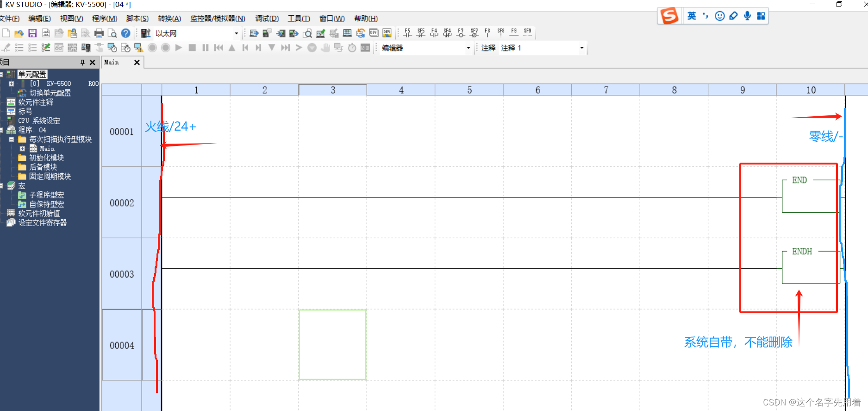Open the 程序(M) menu

(104, 19)
